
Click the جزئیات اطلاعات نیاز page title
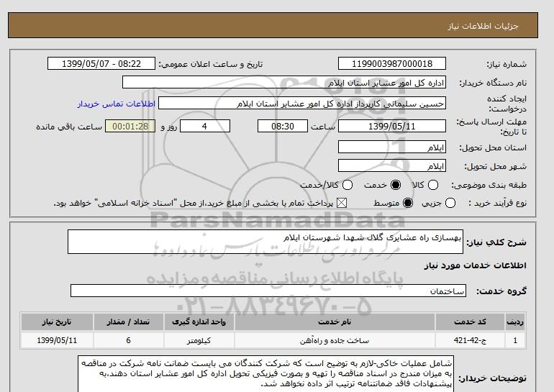[483, 27]
